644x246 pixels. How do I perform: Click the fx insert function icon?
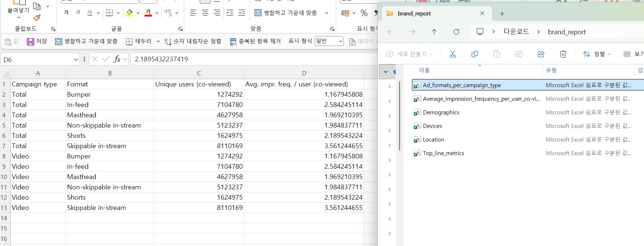pos(117,59)
